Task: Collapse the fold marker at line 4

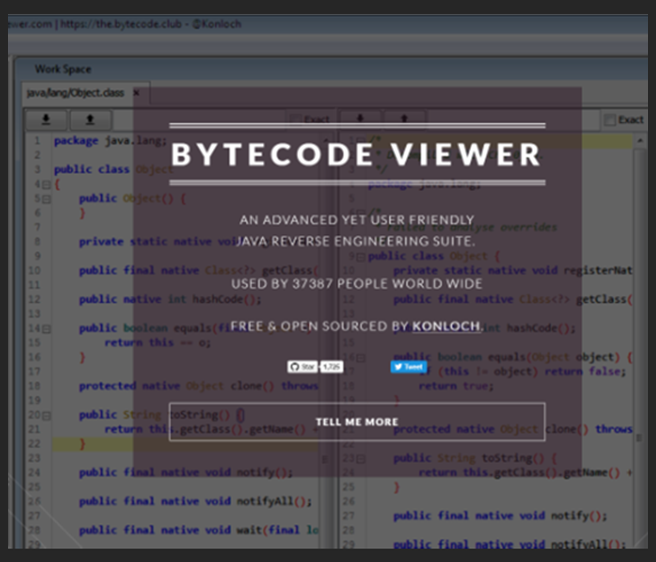Action: 46,185
